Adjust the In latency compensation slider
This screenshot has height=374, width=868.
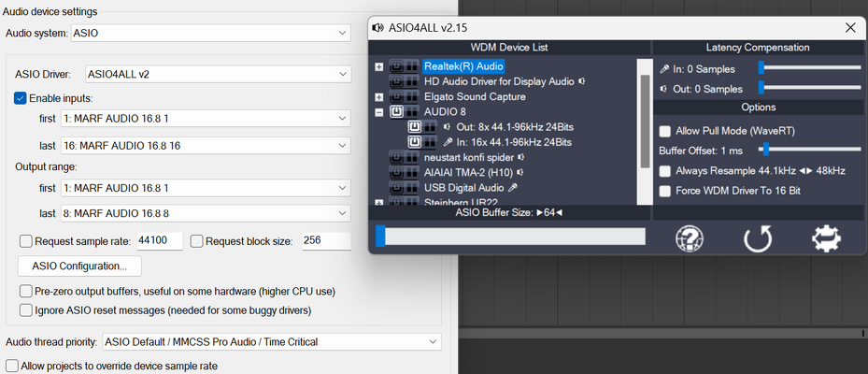[x=810, y=67]
